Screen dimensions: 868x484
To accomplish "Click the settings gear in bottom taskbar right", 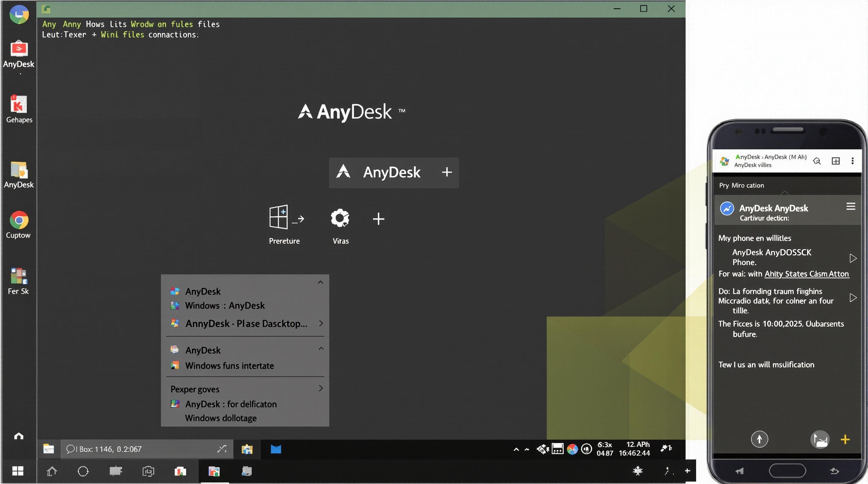I will (638, 471).
